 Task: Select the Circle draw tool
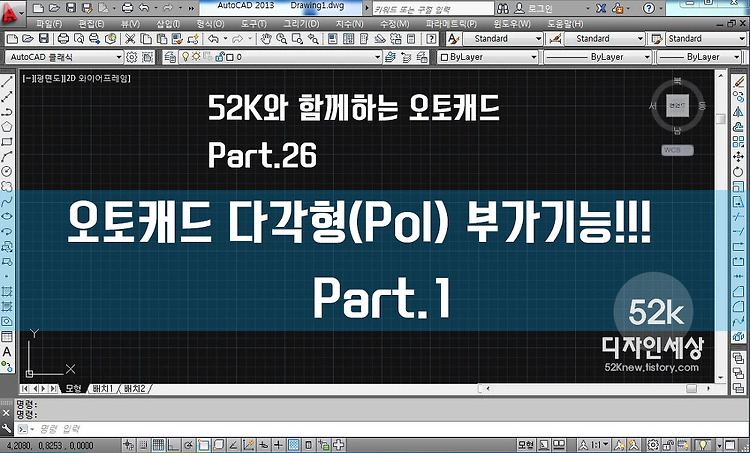pos(7,171)
